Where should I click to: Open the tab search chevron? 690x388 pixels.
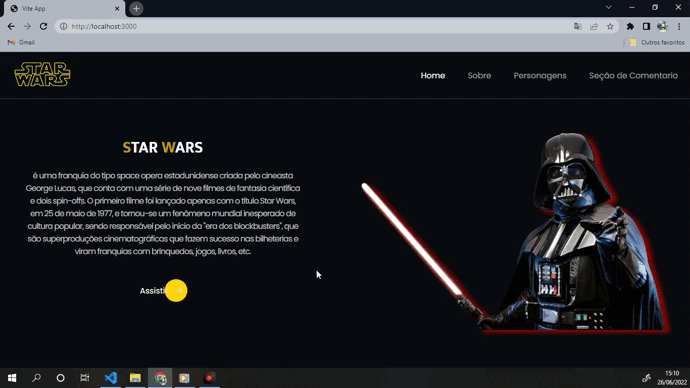(x=609, y=7)
